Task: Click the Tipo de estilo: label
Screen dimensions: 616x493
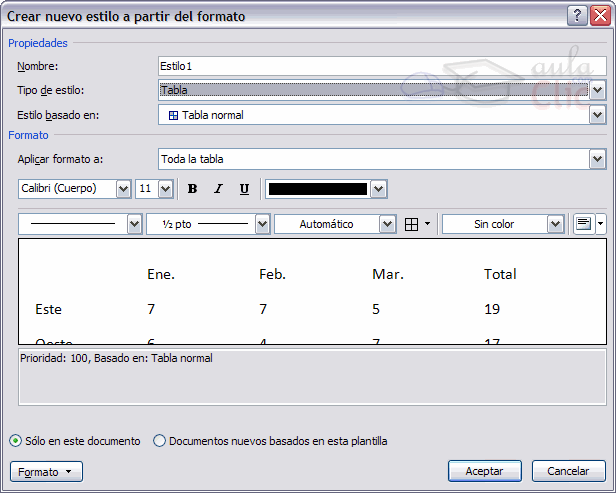Action: click(x=51, y=90)
